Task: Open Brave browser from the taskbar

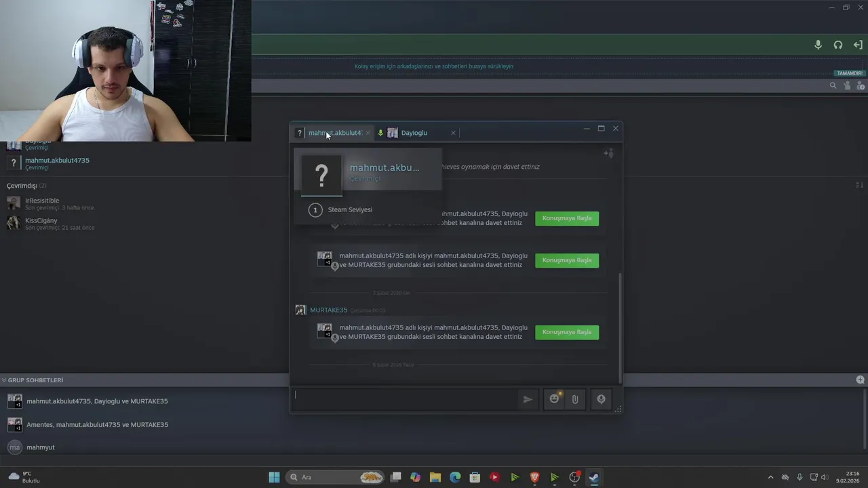Action: 534,477
